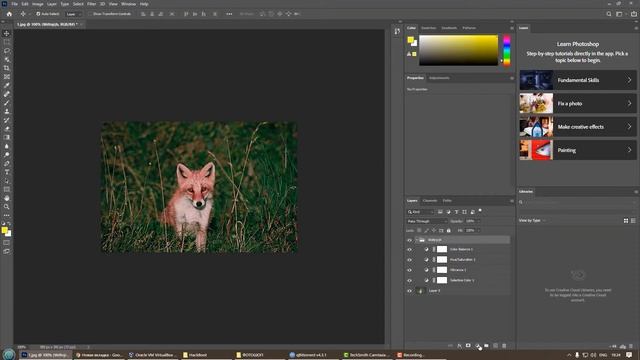The image size is (640, 360).
Task: Open the Auto-Select Layer dropdown
Action: pyautogui.click(x=73, y=14)
